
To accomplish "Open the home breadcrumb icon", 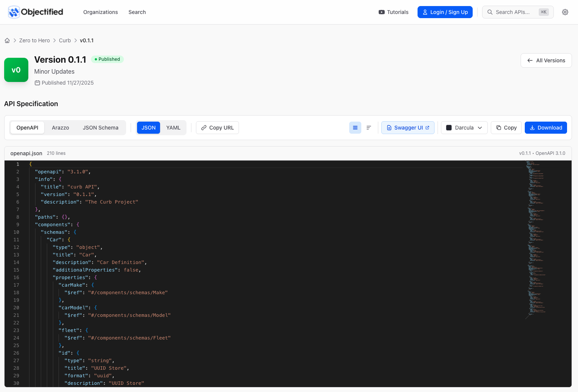I will 7,40.
